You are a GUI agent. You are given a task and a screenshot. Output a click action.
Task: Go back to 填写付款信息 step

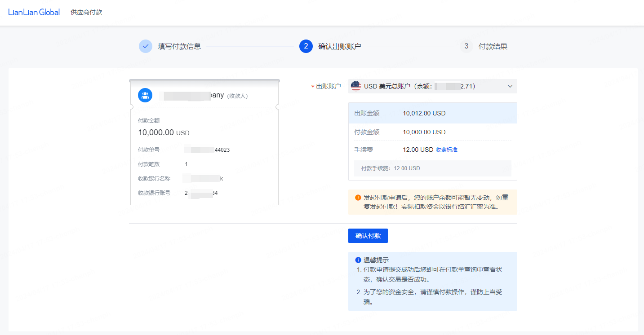click(x=179, y=47)
